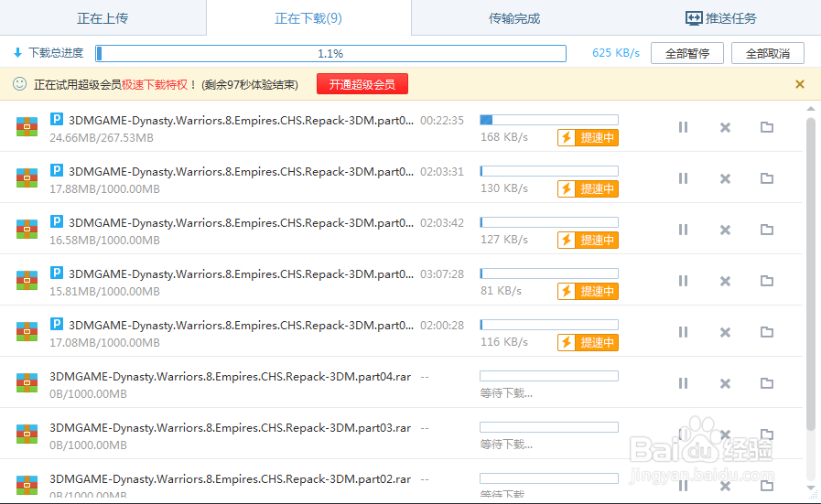Image resolution: width=821 pixels, height=504 pixels.
Task: Click the overall progress bar showing 1.1%
Action: [x=331, y=53]
